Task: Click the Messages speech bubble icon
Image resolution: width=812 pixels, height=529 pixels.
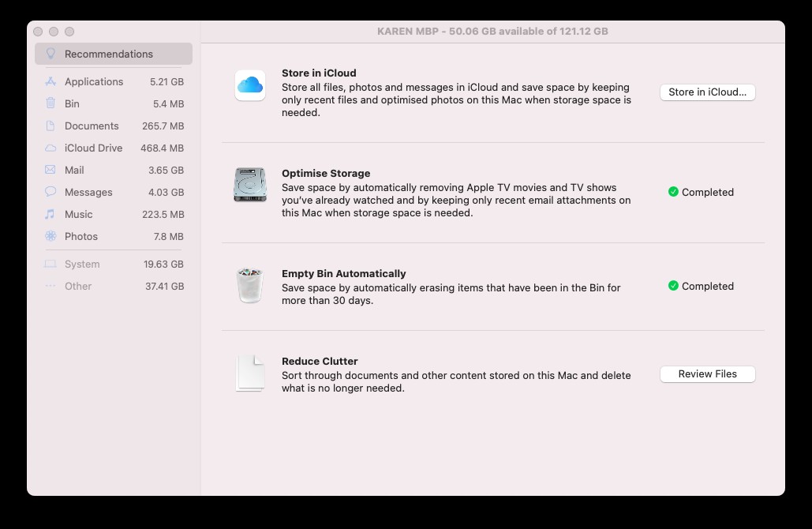Action: 49,192
